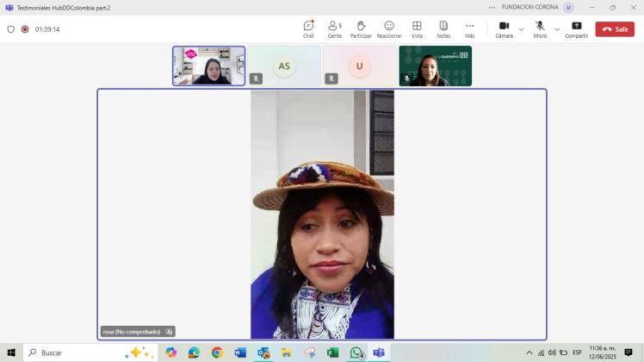This screenshot has height=362, width=644.
Task: Click the meeting timer 01:39:14
Action: point(47,29)
